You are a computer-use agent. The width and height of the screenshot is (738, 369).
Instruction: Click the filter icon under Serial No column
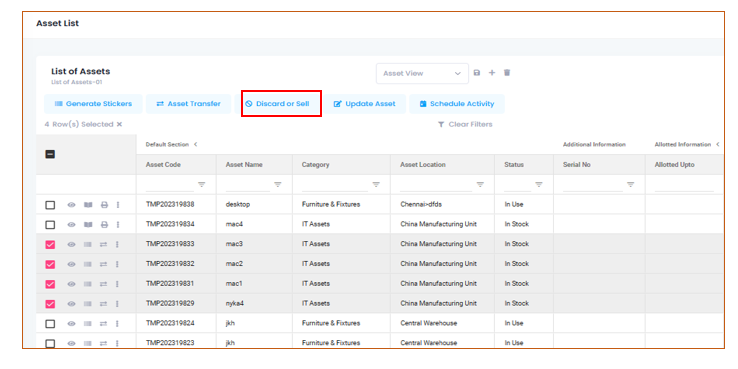coord(631,184)
